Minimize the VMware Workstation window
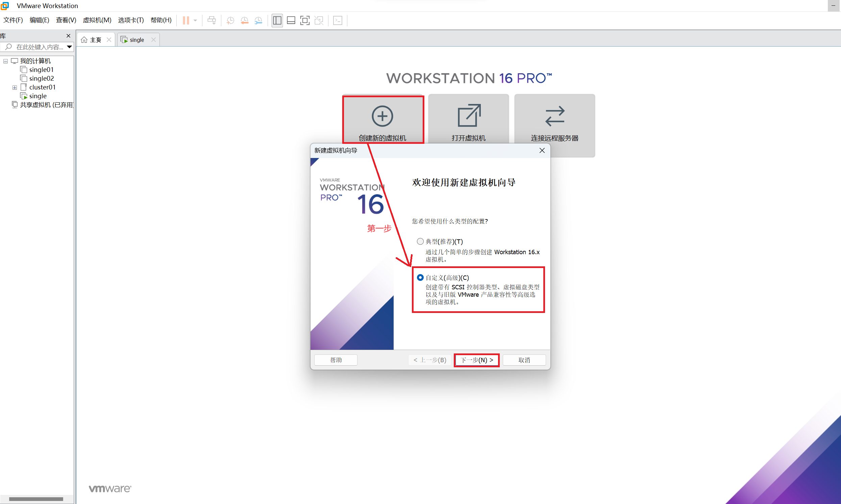This screenshot has height=504, width=841. (x=833, y=6)
